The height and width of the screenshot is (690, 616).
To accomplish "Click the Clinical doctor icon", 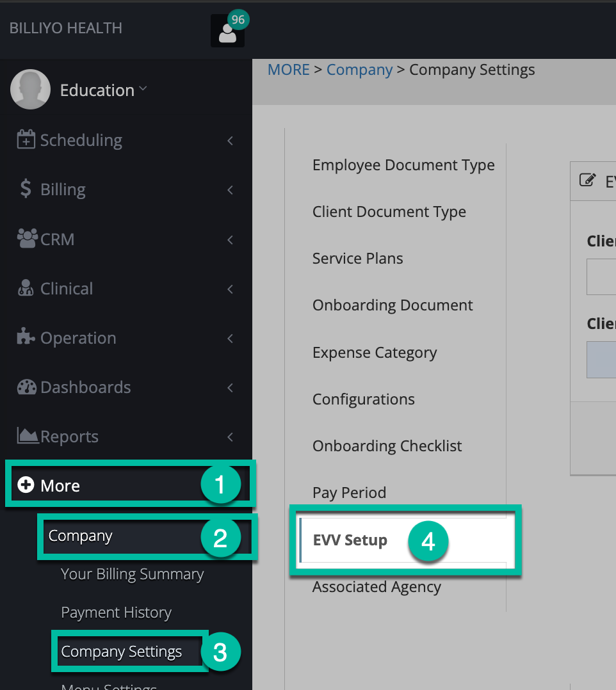I will [26, 289].
